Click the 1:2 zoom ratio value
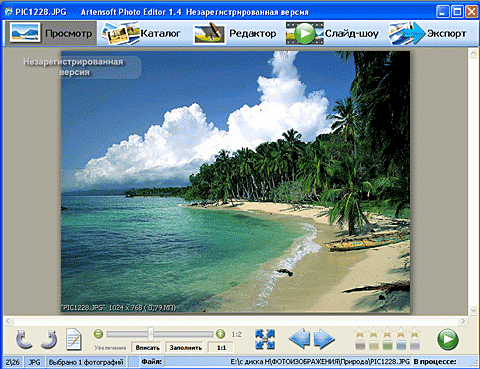The width and height of the screenshot is (480, 369). click(x=236, y=334)
